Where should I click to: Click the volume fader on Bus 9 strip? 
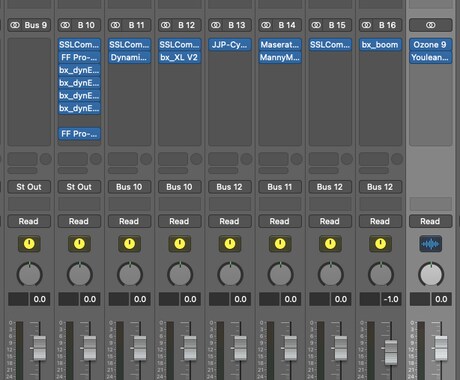[40, 348]
